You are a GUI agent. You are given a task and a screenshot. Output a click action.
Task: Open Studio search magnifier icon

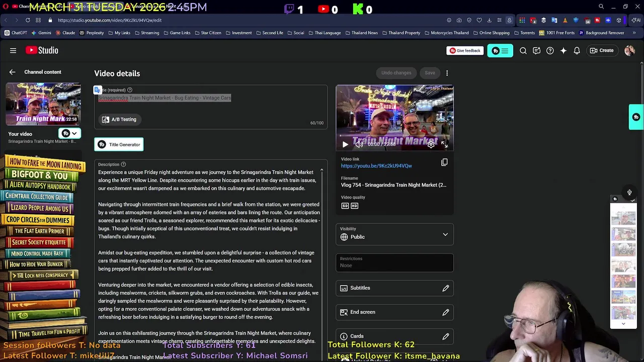point(523,50)
